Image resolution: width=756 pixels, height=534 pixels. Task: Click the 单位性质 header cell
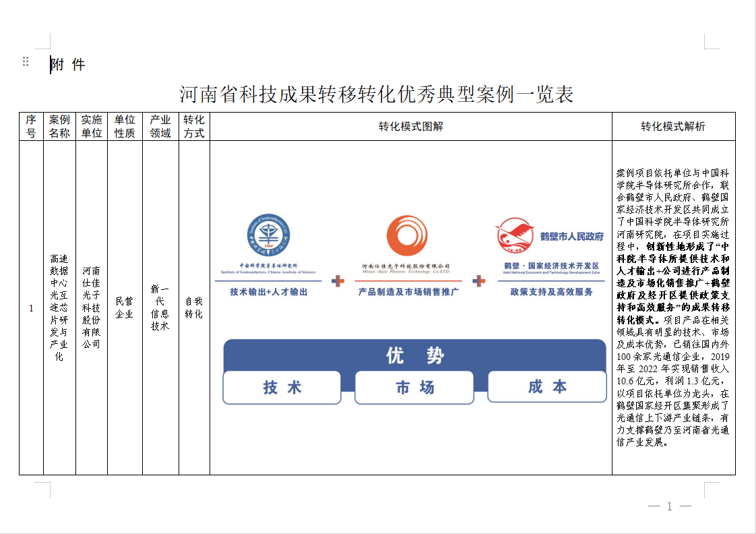click(x=125, y=127)
